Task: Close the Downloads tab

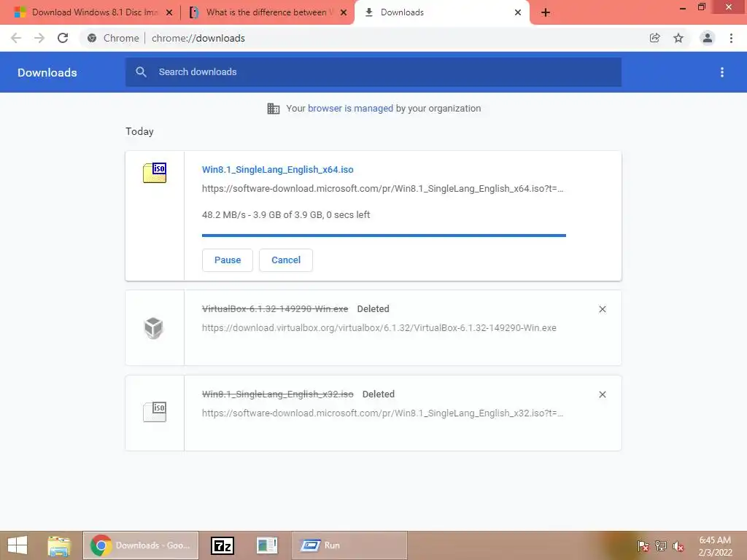Action: (518, 12)
